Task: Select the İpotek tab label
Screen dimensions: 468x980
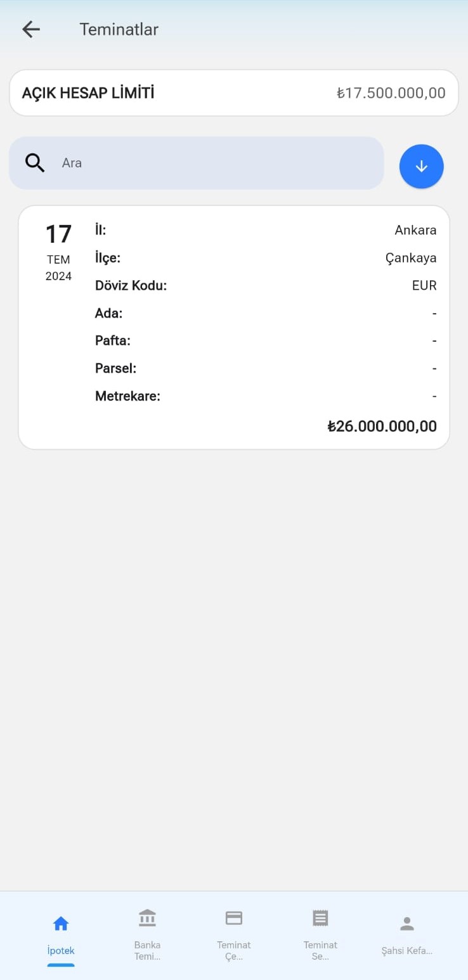Action: pos(61,951)
